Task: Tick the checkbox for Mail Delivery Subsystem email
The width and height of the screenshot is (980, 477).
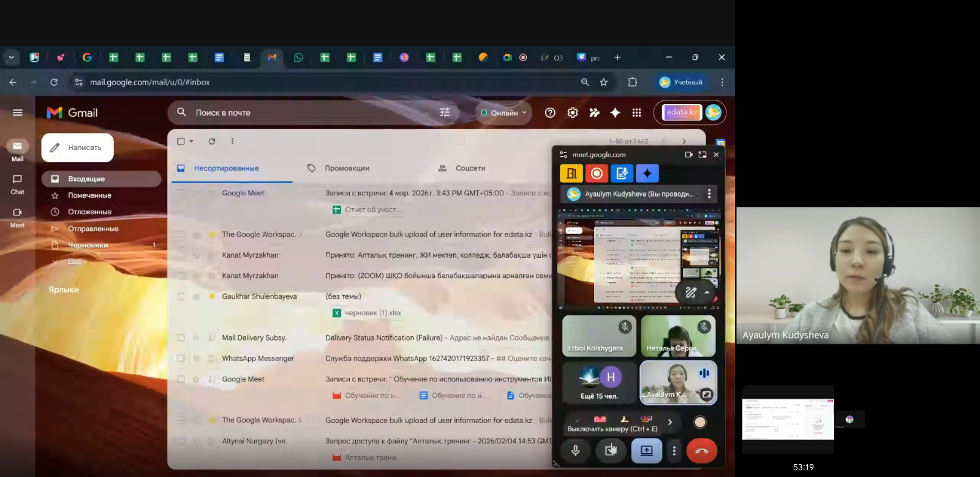Action: pos(181,337)
